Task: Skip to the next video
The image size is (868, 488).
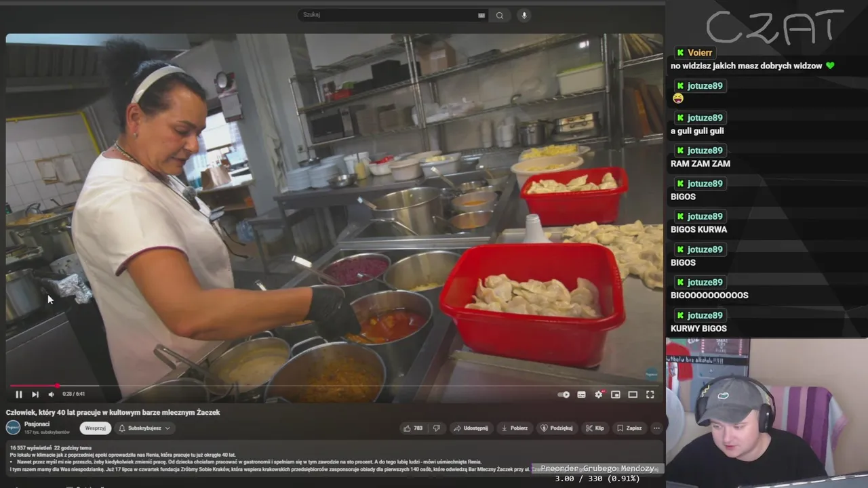Action: click(35, 394)
